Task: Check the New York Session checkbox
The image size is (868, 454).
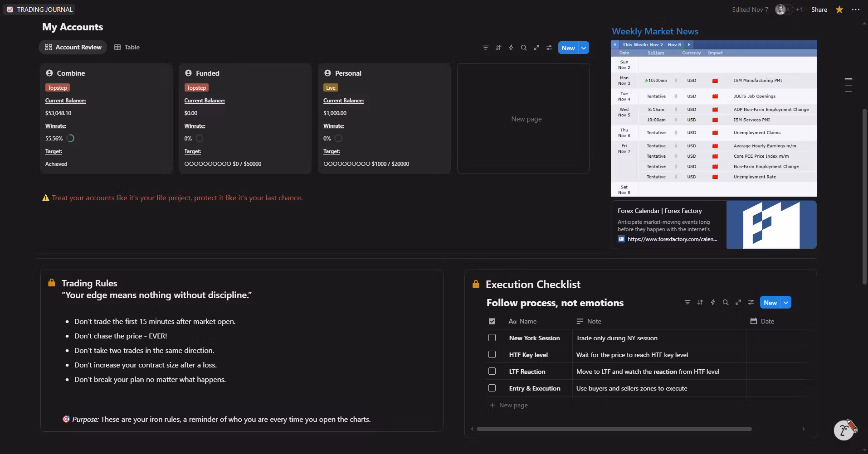Action: (x=492, y=338)
